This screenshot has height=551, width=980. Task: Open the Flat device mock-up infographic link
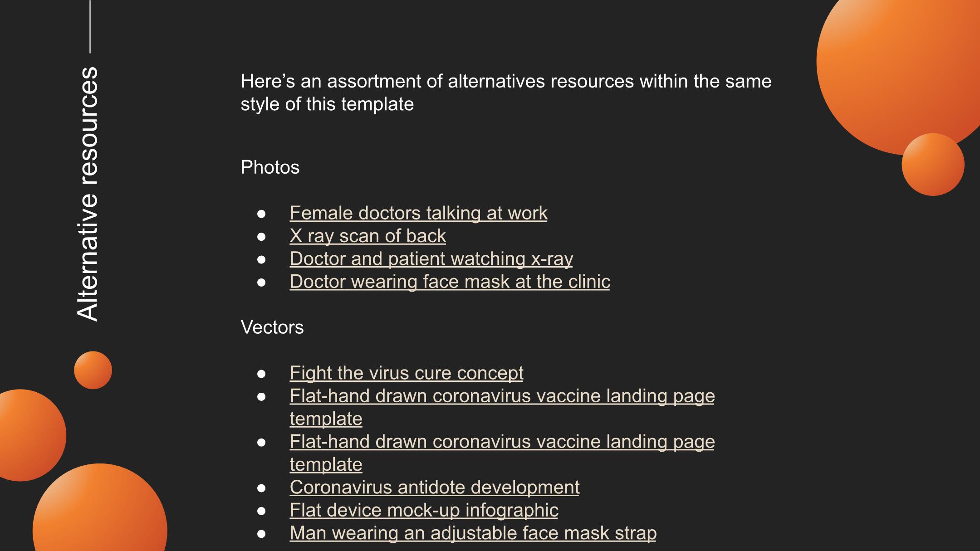tap(424, 510)
